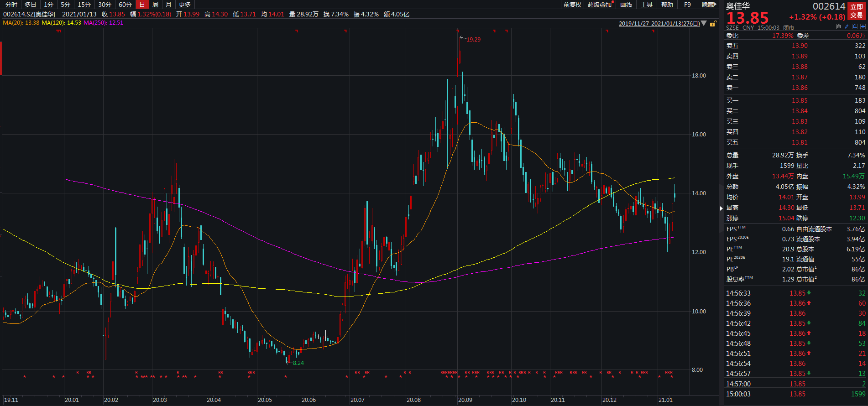Click the pencil note icon beside 通
The height and width of the screenshot is (406, 868).
tap(847, 27)
